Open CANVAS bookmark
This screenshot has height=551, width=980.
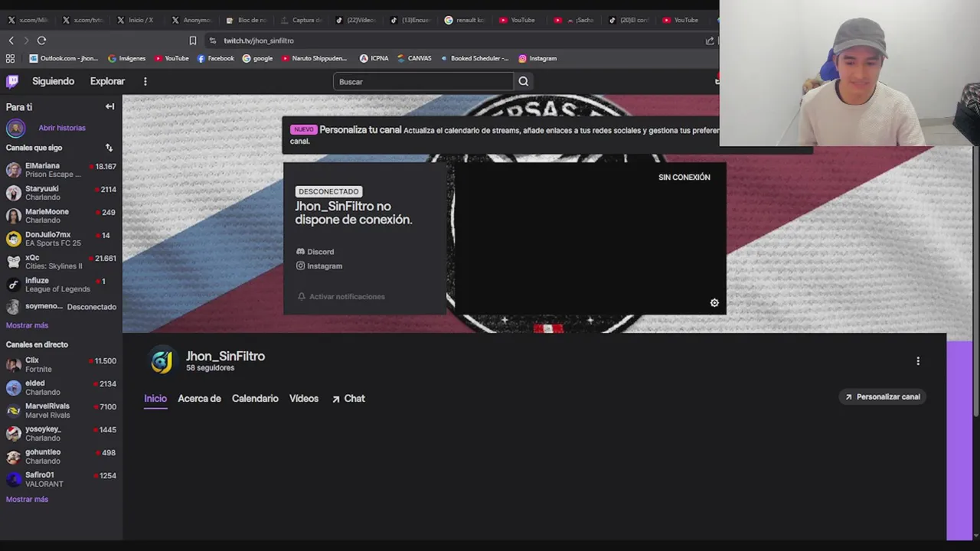[414, 58]
